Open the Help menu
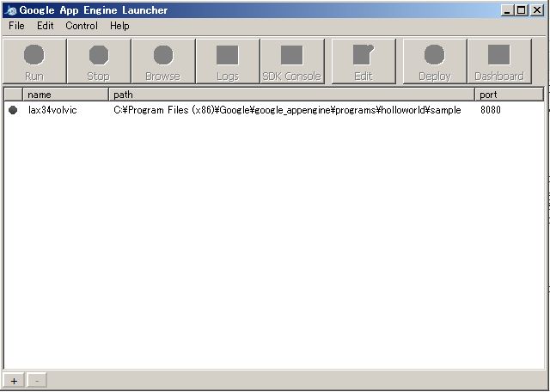Image resolution: width=550 pixels, height=392 pixels. point(119,26)
